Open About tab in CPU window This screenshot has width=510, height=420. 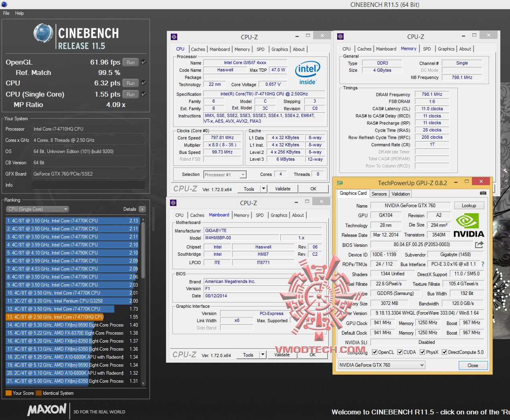click(x=299, y=49)
